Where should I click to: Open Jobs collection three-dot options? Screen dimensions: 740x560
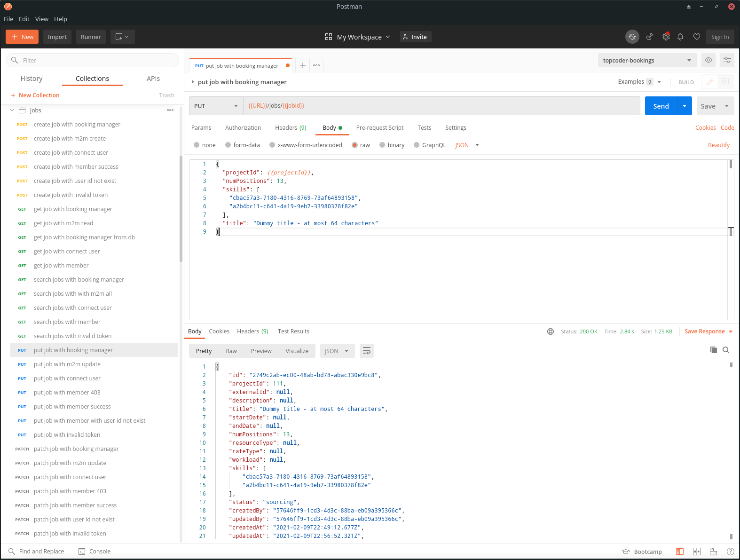170,110
